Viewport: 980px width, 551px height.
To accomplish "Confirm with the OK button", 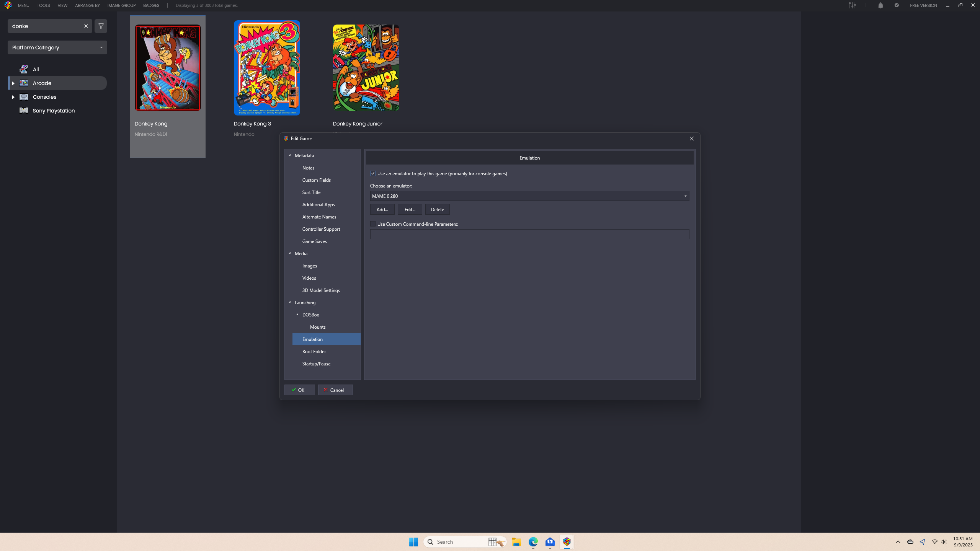I will coord(299,390).
